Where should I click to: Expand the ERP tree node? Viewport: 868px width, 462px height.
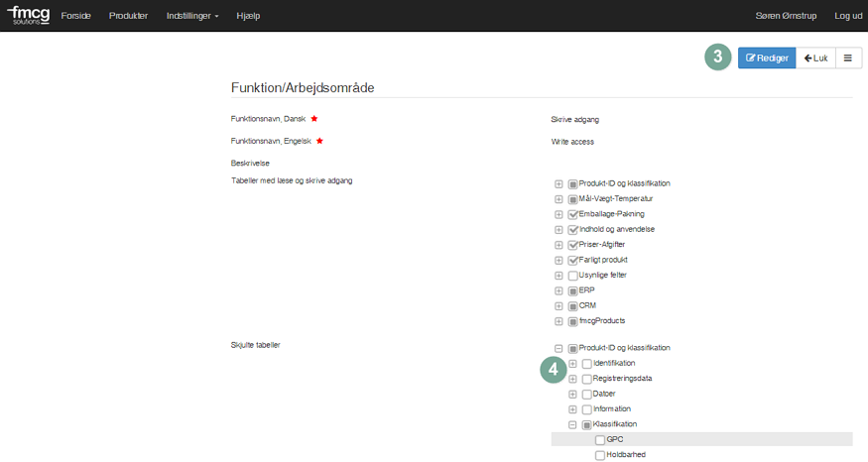(x=558, y=290)
